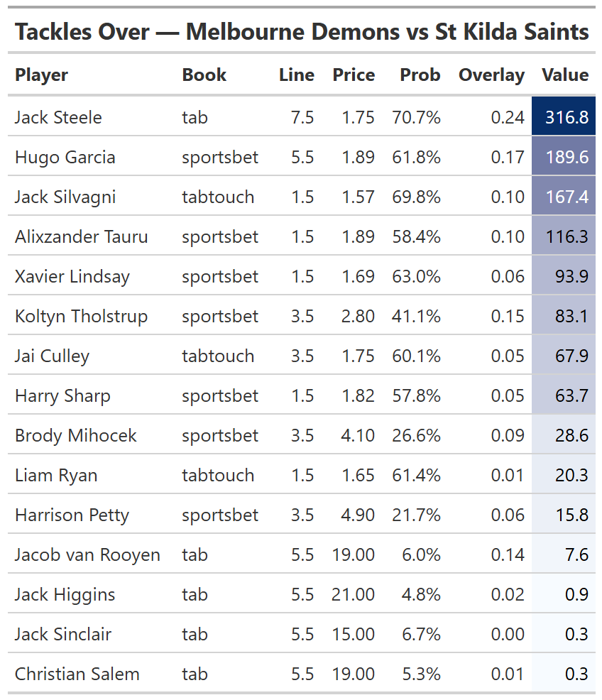Click the Price column header

pos(354,75)
